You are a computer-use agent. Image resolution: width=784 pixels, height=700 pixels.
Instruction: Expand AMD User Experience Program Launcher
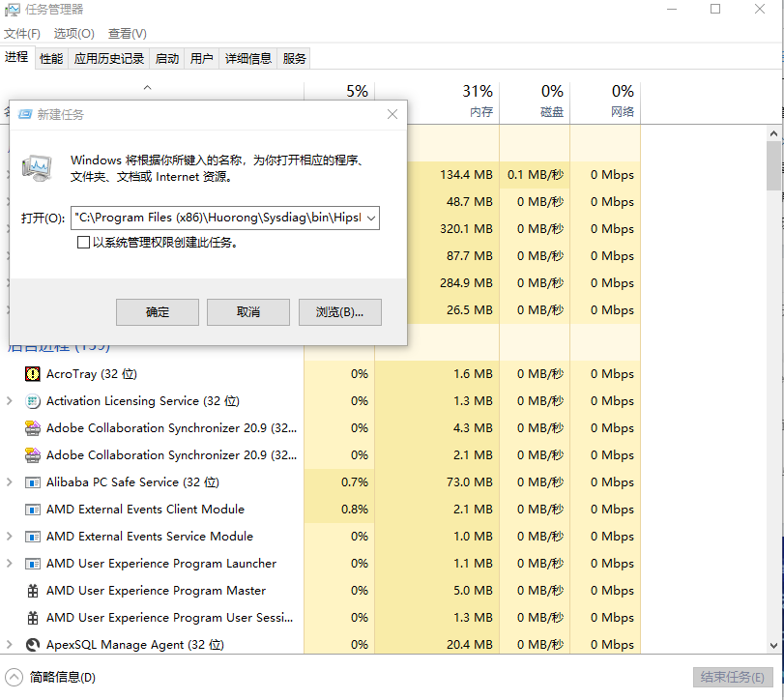(x=9, y=564)
